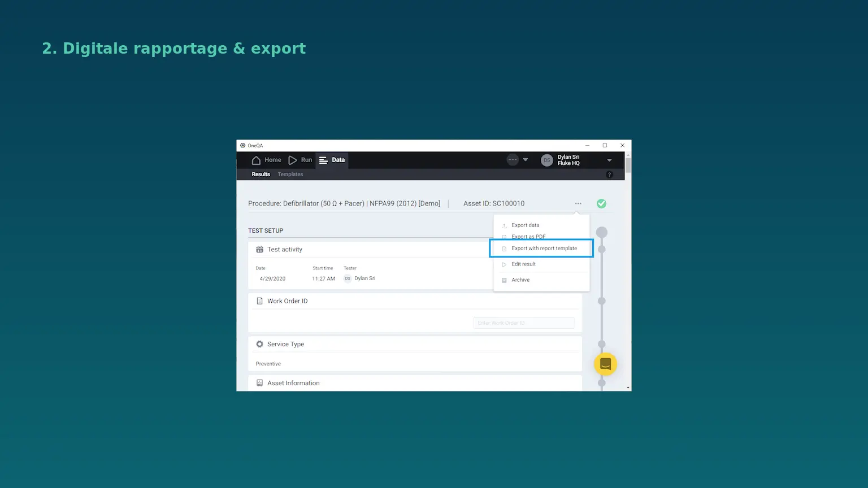Expand the device connection dropdown arrow
868x488 pixels.
point(526,160)
